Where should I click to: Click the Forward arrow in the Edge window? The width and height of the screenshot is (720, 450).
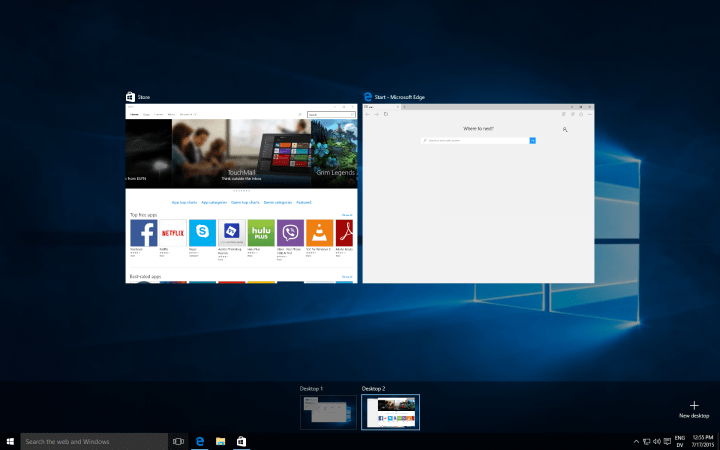(377, 114)
